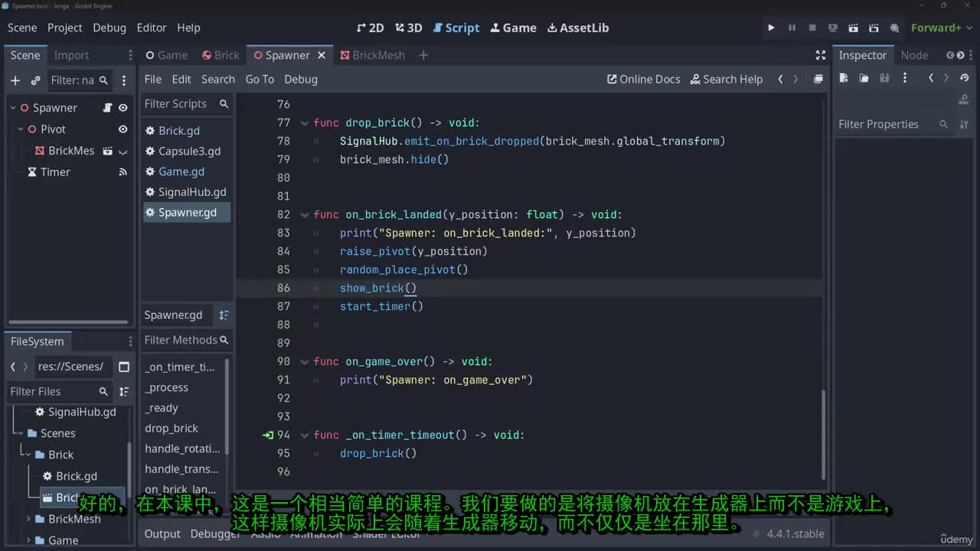Toggle visibility of the Pivot node
The height and width of the screenshot is (551, 980).
tap(122, 129)
